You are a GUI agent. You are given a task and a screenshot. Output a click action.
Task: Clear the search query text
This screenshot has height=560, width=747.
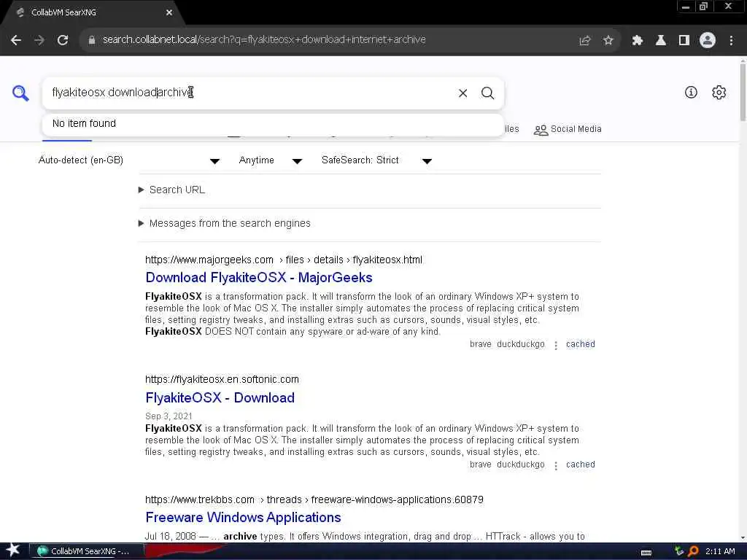[462, 93]
